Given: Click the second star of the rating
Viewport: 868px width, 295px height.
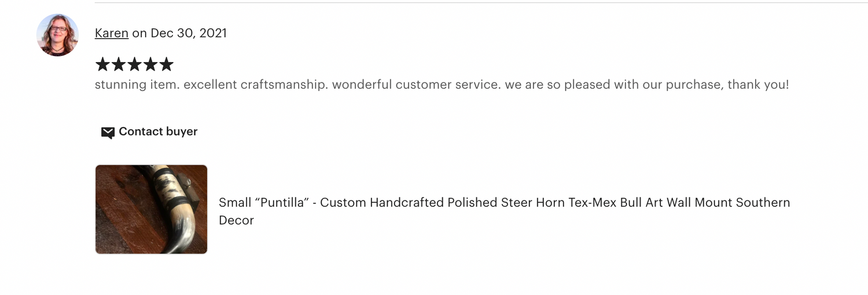Looking at the screenshot, I should [119, 64].
